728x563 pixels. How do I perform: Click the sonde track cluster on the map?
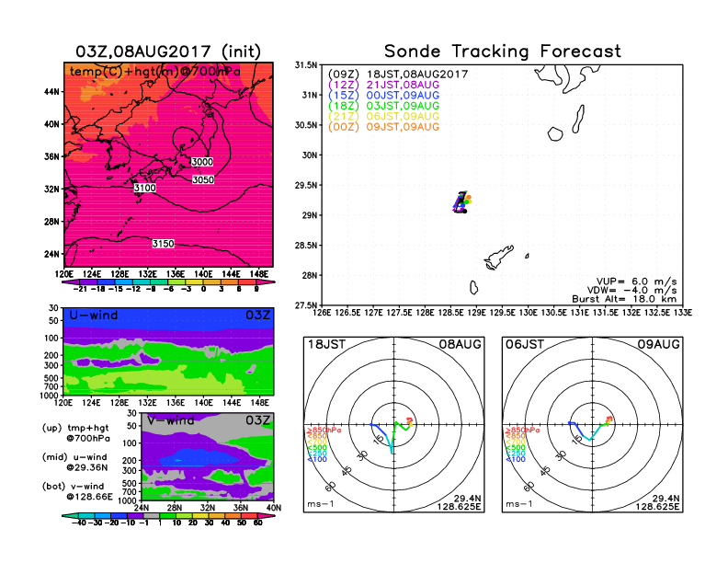(x=462, y=202)
